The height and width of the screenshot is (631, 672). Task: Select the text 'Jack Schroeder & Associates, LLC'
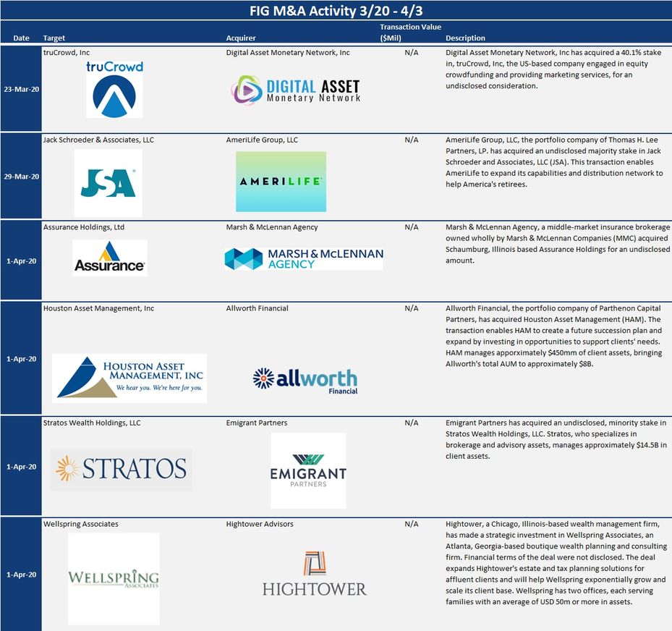[x=98, y=140]
